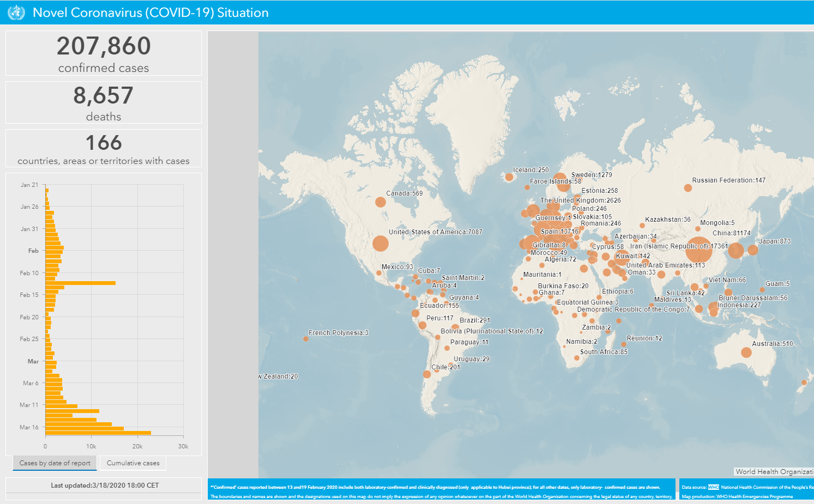Select the Australia:510 case marker
Viewport: 814px width, 504px height.
point(746,353)
